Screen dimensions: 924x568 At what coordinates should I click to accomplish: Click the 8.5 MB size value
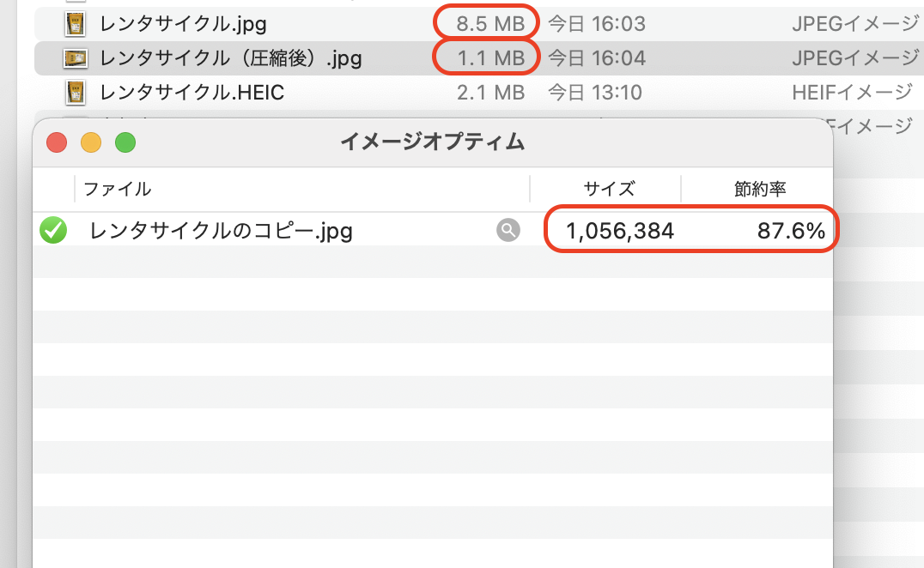pos(490,24)
